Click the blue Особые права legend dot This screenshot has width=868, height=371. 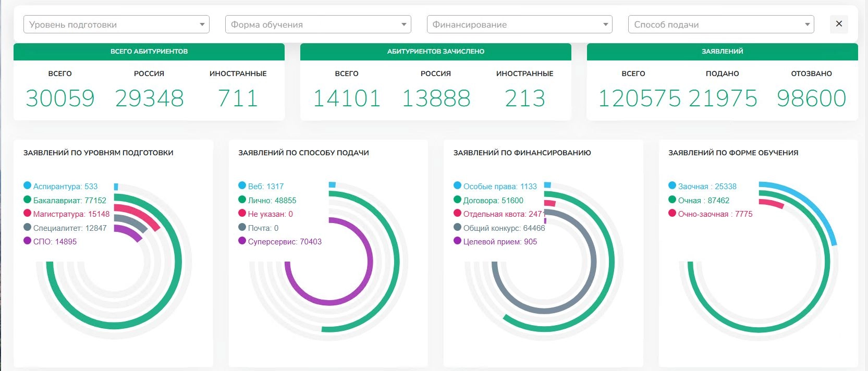pos(457,185)
